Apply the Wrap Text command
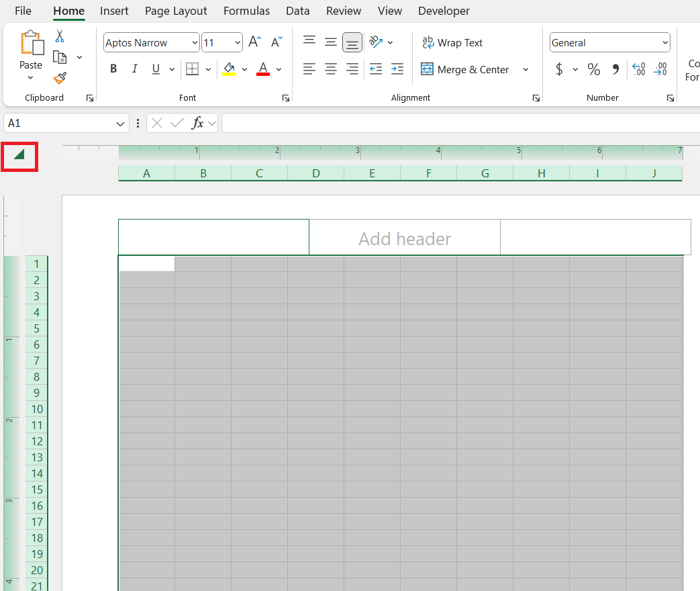 [x=452, y=42]
